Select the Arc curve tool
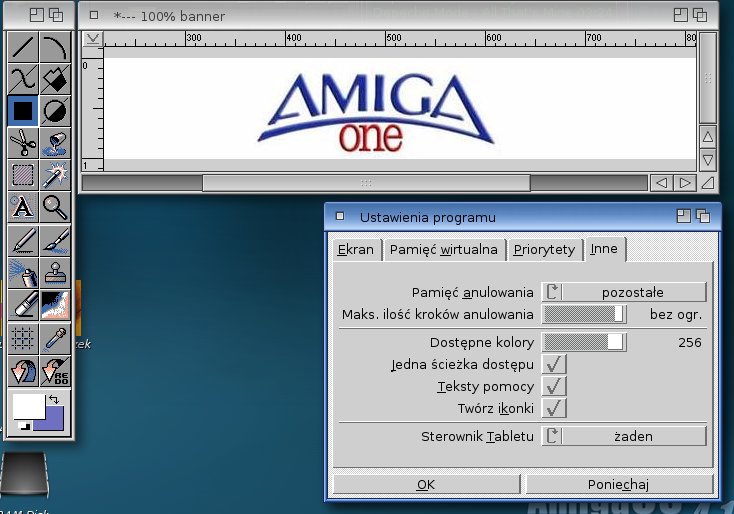 coord(55,47)
